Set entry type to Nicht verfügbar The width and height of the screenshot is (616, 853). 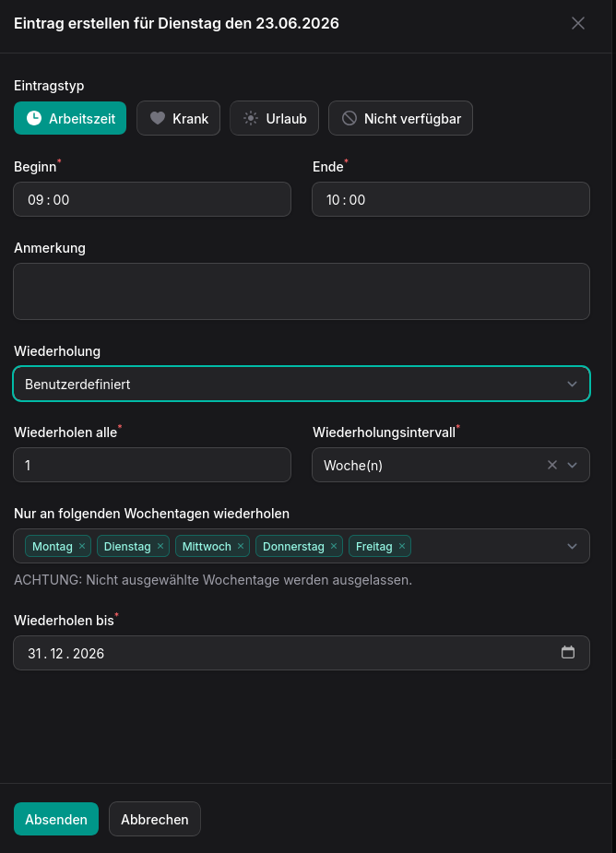[x=400, y=118]
